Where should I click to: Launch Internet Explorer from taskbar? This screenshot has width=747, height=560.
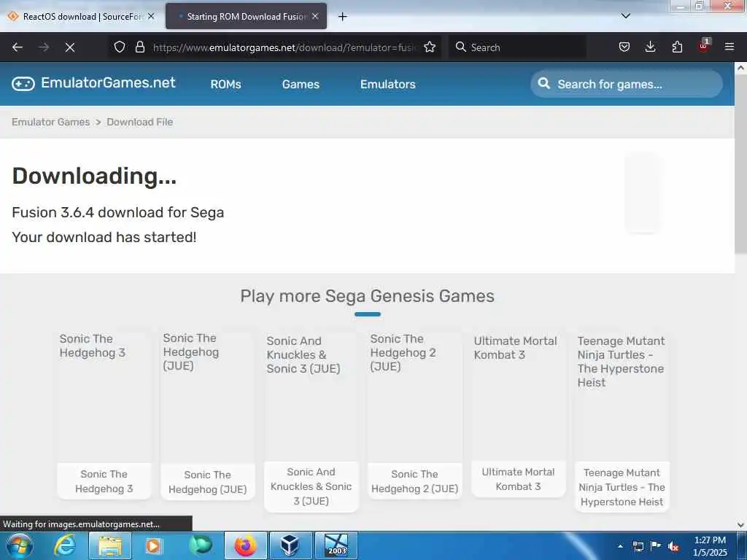(x=65, y=545)
